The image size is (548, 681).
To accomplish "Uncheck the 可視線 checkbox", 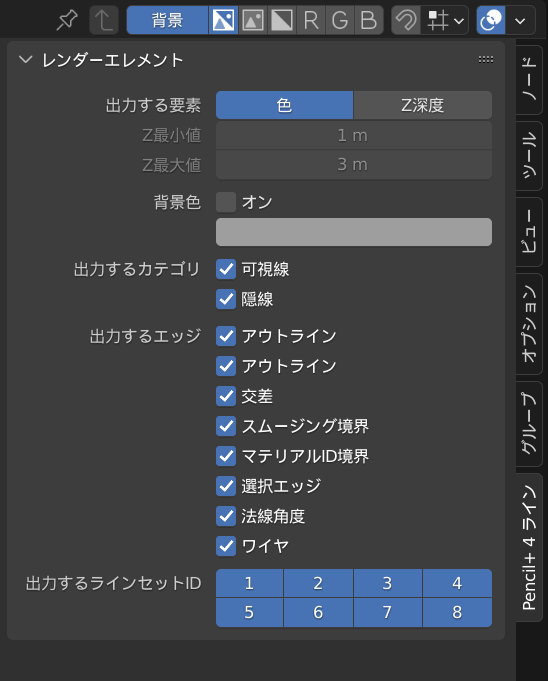I will pos(226,269).
